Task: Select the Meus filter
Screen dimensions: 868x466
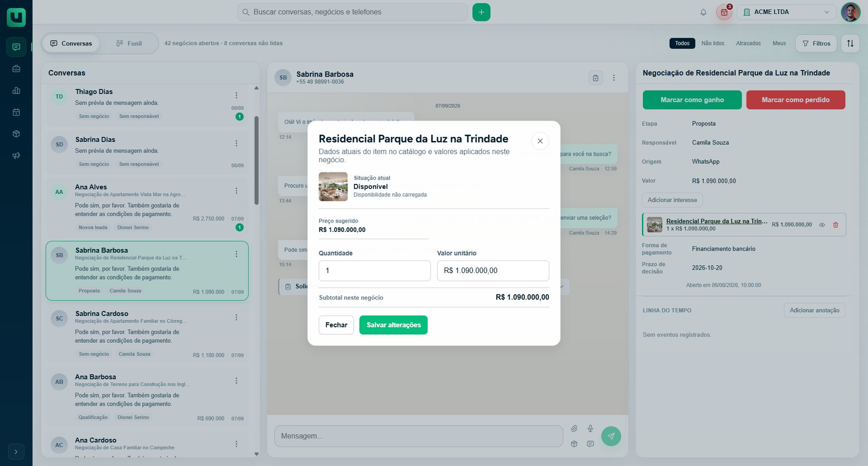Action: 779,43
